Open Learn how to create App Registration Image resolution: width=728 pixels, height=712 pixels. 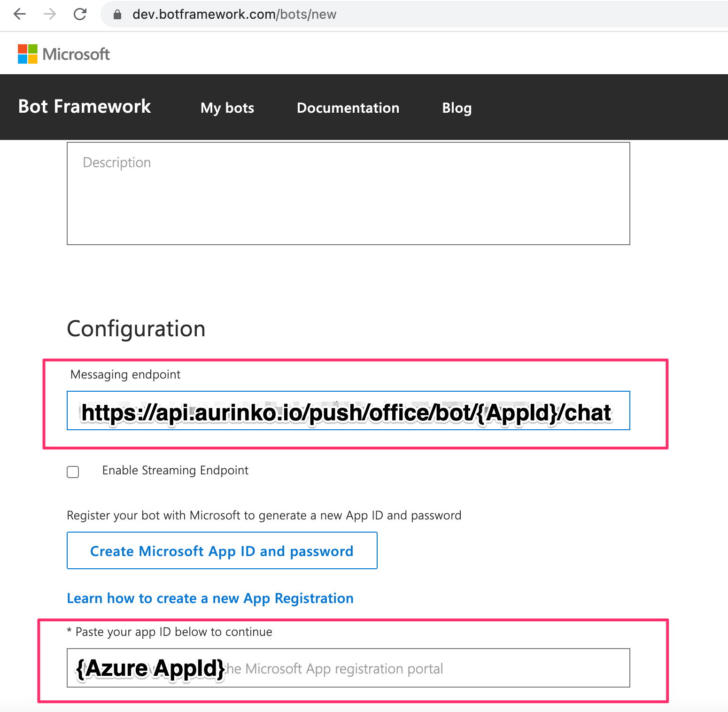(x=210, y=598)
